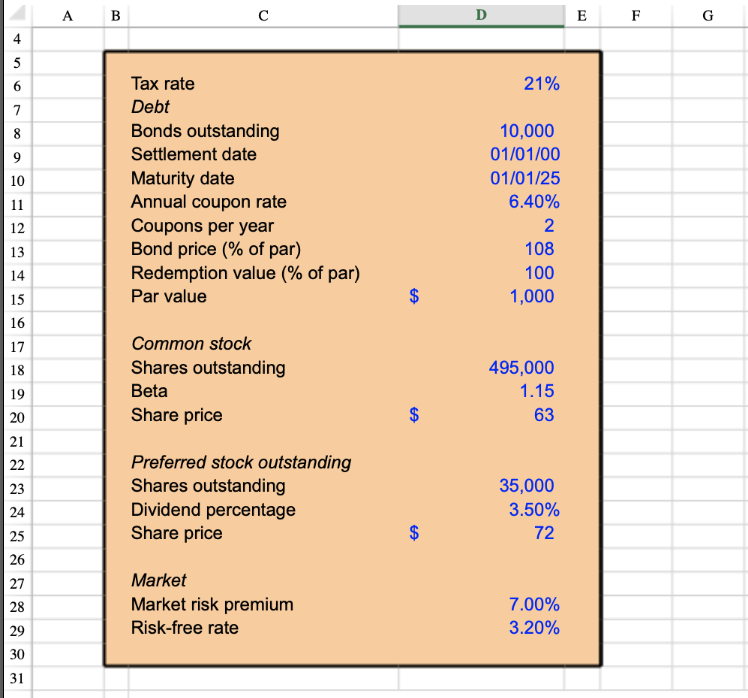Viewport: 748px width, 698px height.
Task: Click the 'Bonds outstanding' label
Action: pyautogui.click(x=205, y=131)
